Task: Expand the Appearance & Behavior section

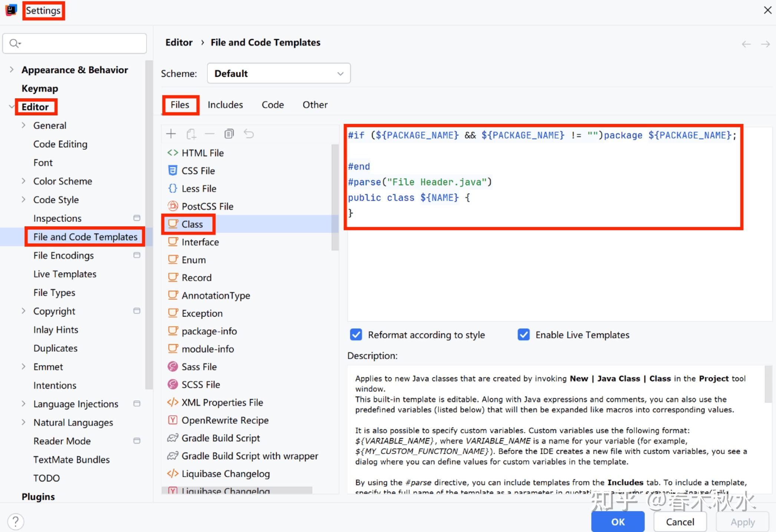Action: [12, 70]
